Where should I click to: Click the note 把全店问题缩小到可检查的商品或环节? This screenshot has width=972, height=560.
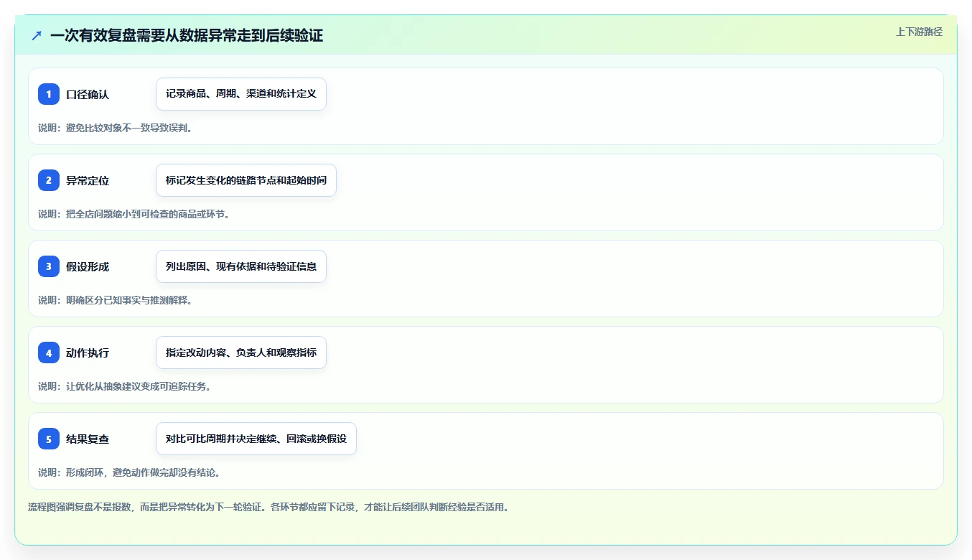click(134, 214)
